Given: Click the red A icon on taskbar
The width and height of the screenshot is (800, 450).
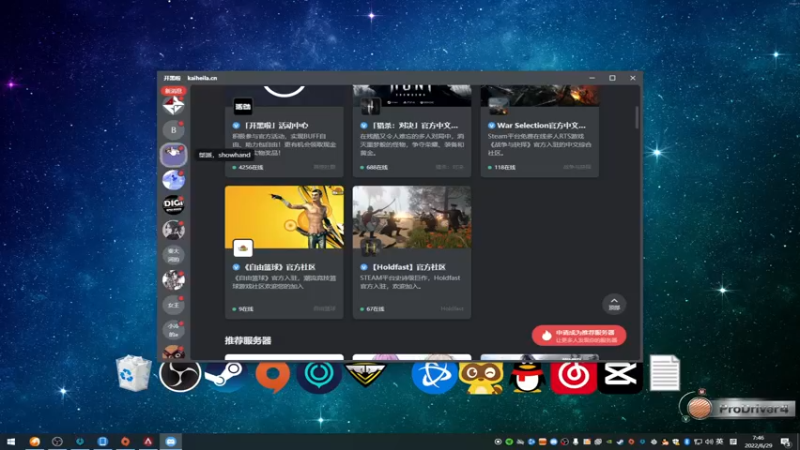Looking at the screenshot, I should click(x=148, y=441).
